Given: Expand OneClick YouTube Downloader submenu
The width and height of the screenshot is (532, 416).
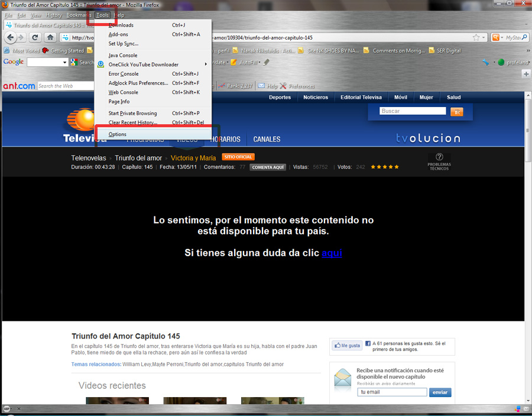Looking at the screenshot, I should 153,64.
